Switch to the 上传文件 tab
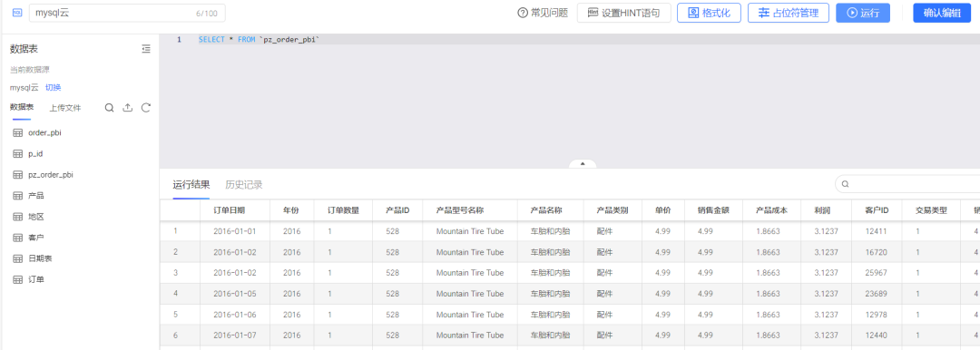The image size is (980, 350). pos(65,108)
